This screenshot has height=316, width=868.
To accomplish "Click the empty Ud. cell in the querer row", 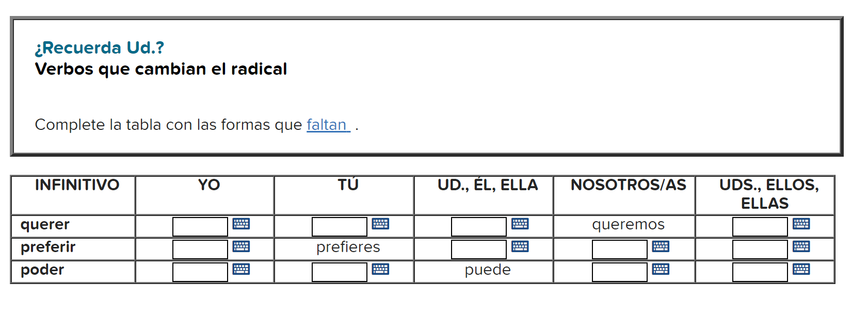I will (478, 225).
